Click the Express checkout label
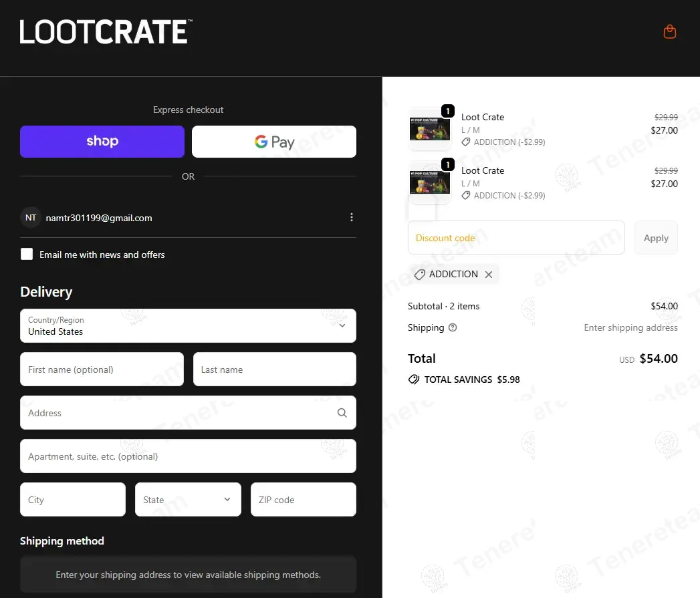This screenshot has width=700, height=598. (x=188, y=110)
